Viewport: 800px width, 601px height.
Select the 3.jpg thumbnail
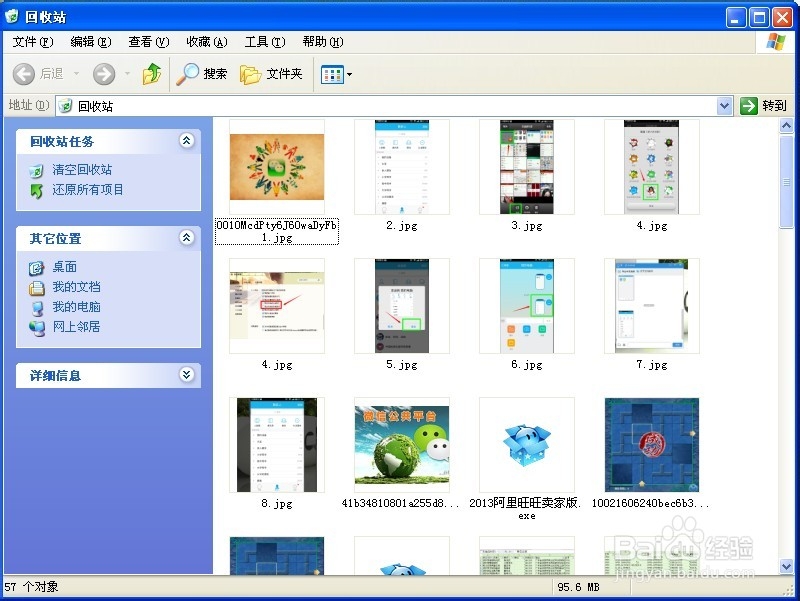(527, 167)
